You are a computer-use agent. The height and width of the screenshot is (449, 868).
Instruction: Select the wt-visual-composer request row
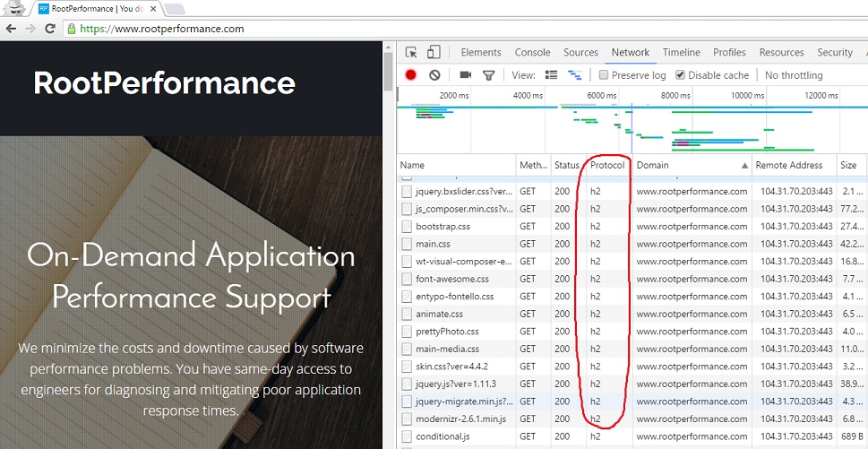tap(632, 262)
